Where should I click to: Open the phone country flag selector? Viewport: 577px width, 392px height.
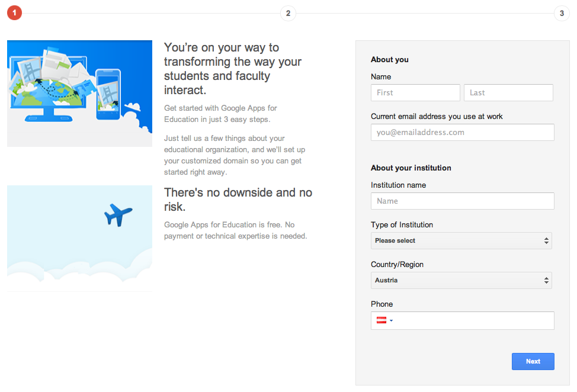click(x=384, y=320)
